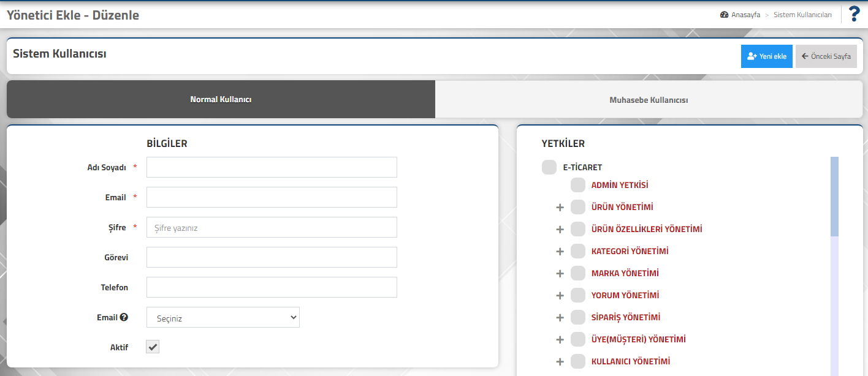Expand the SİPARİŞ YÖNETİMİ tree node
The width and height of the screenshot is (868, 376).
(x=560, y=318)
